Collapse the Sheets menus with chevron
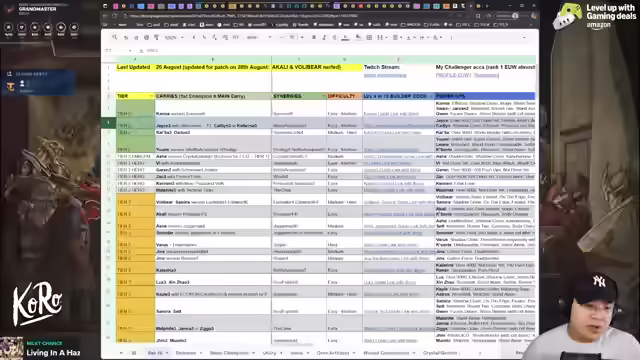 524,38
